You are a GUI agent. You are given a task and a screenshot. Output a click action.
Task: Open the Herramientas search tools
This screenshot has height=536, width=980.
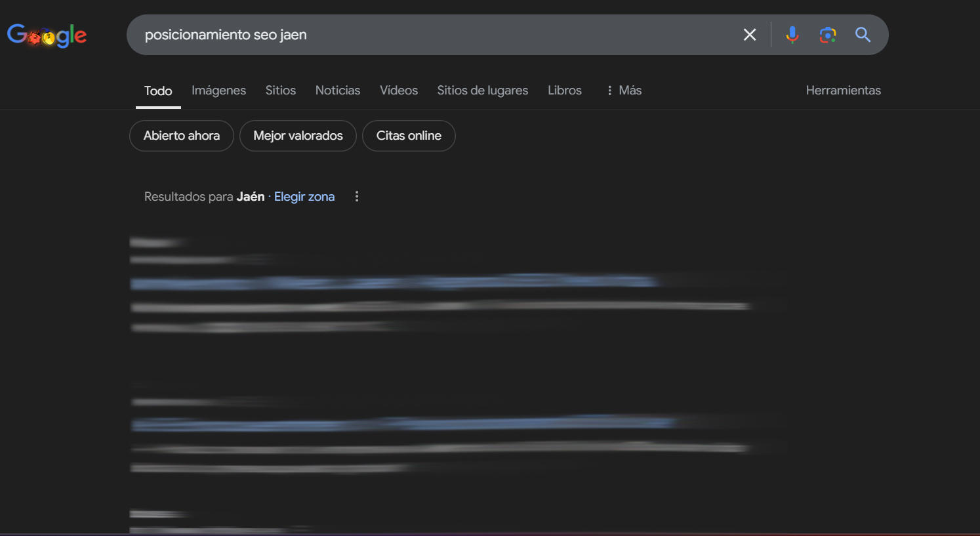(843, 90)
